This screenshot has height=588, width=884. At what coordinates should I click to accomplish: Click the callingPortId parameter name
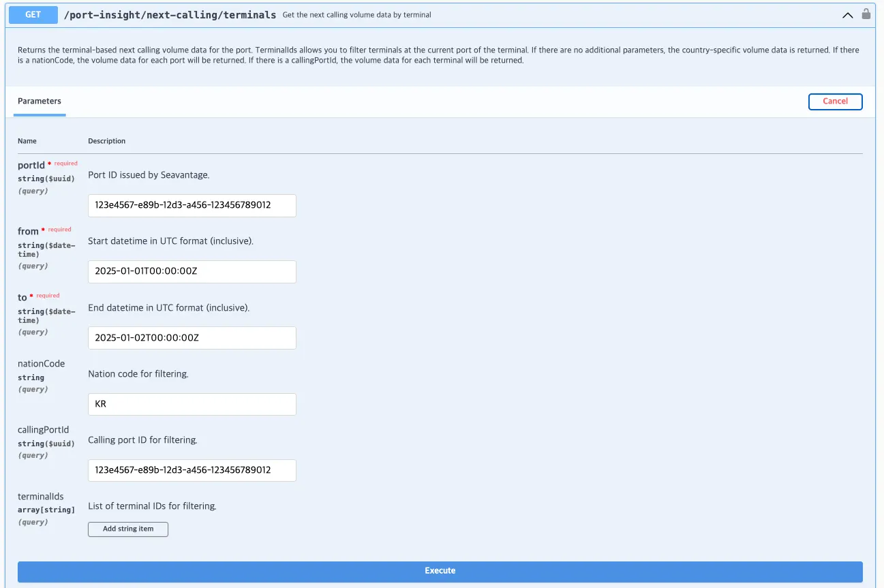(x=43, y=430)
